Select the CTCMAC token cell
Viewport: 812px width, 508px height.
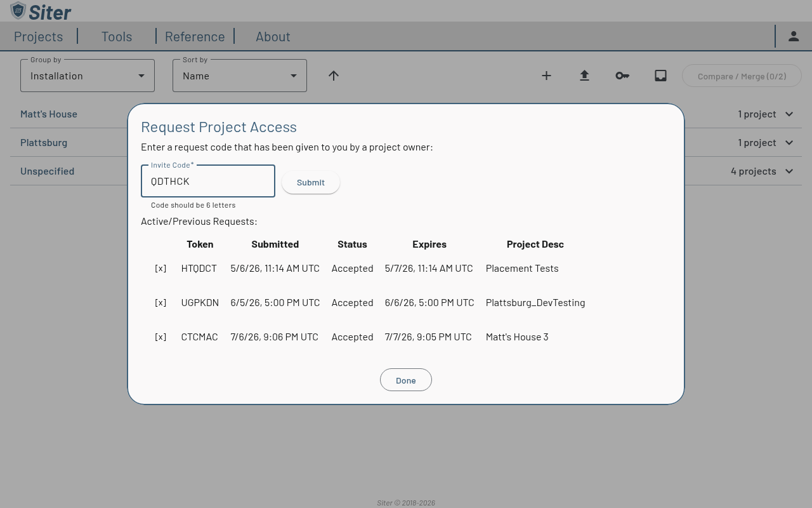pyautogui.click(x=199, y=337)
